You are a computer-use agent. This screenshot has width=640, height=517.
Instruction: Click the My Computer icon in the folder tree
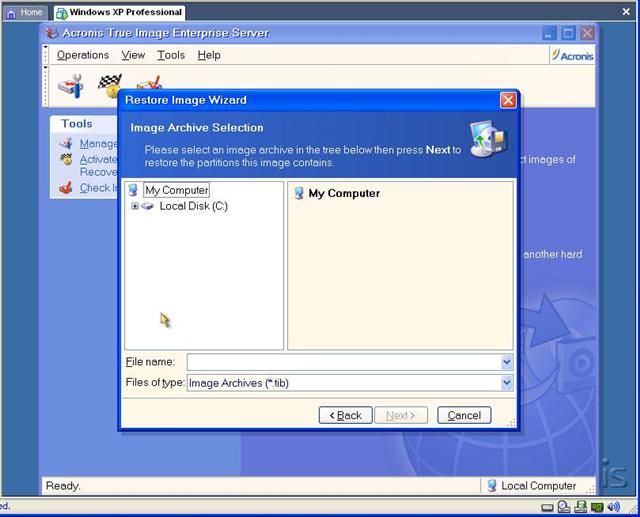[133, 190]
